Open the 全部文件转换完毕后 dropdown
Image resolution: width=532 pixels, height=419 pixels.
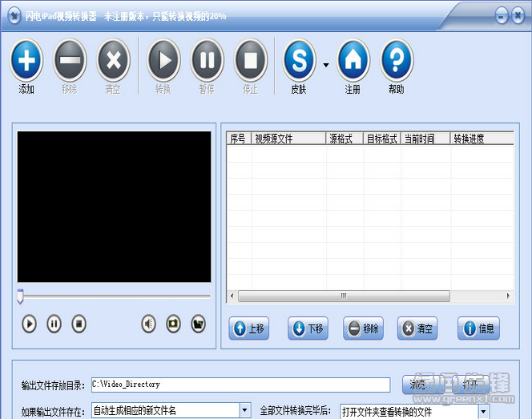tap(484, 412)
